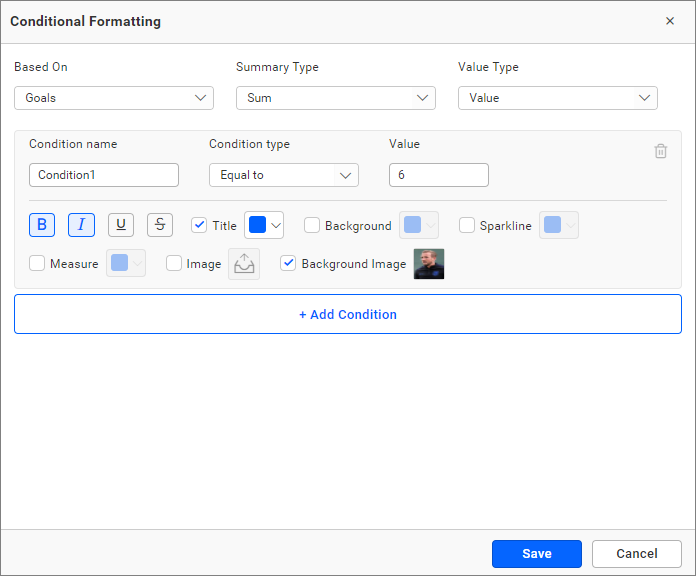
Task: Toggle Underline text formatting
Action: (x=121, y=225)
